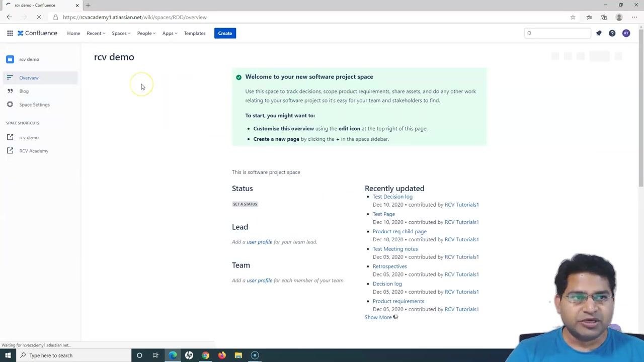Click the Confluence logo
Screen dimensions: 644x362
[x=38, y=33]
